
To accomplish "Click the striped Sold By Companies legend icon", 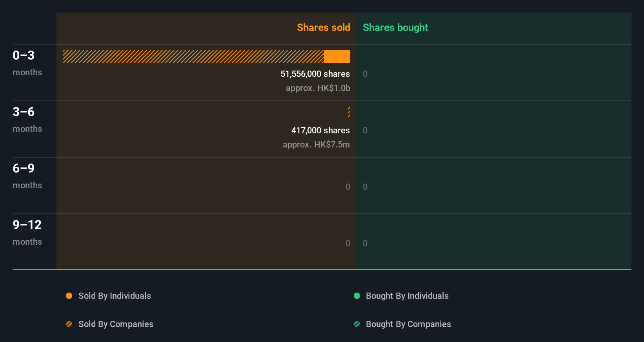I will coord(69,324).
